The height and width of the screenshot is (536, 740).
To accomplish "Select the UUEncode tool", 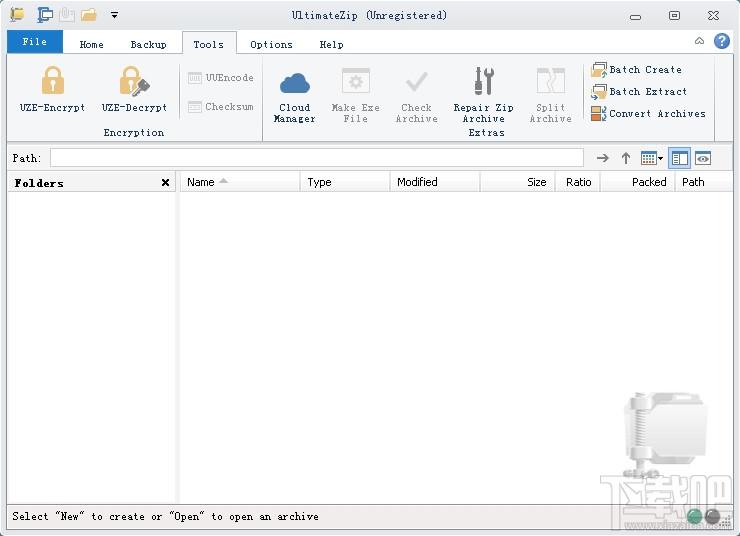I will [220, 78].
